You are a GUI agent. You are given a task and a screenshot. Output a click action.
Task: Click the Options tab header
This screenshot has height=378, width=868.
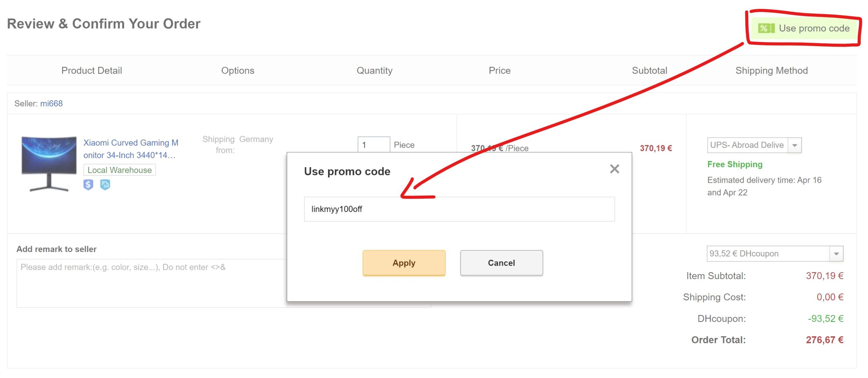pos(237,70)
